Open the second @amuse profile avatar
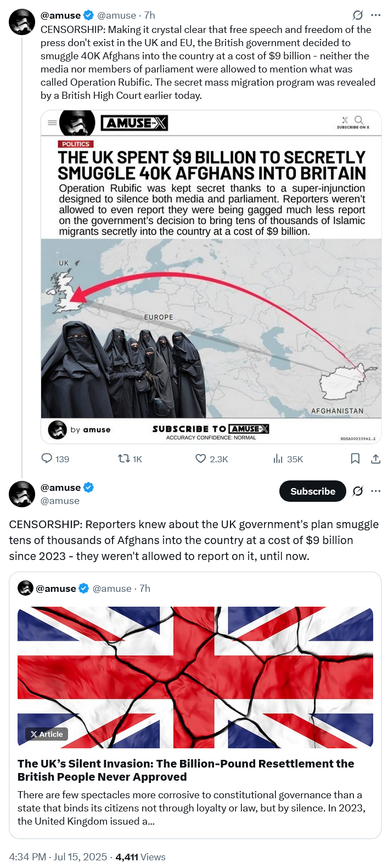 tap(22, 494)
